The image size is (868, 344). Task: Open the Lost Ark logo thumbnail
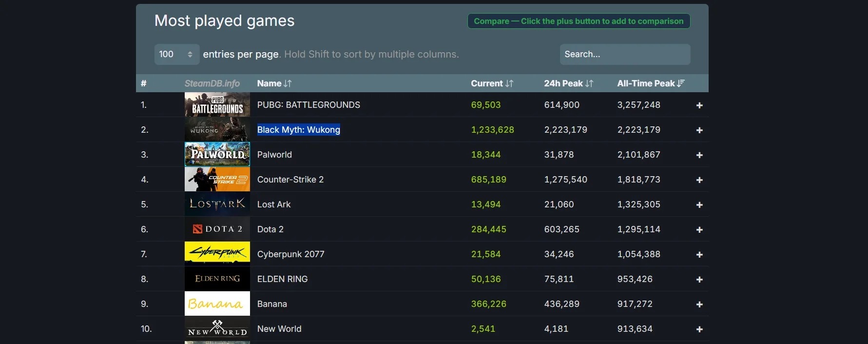[x=217, y=204]
